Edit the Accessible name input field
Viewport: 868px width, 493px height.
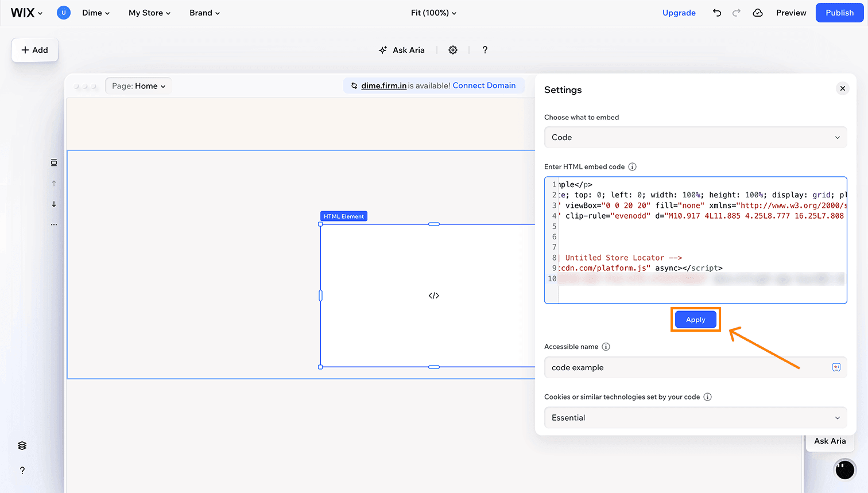695,367
